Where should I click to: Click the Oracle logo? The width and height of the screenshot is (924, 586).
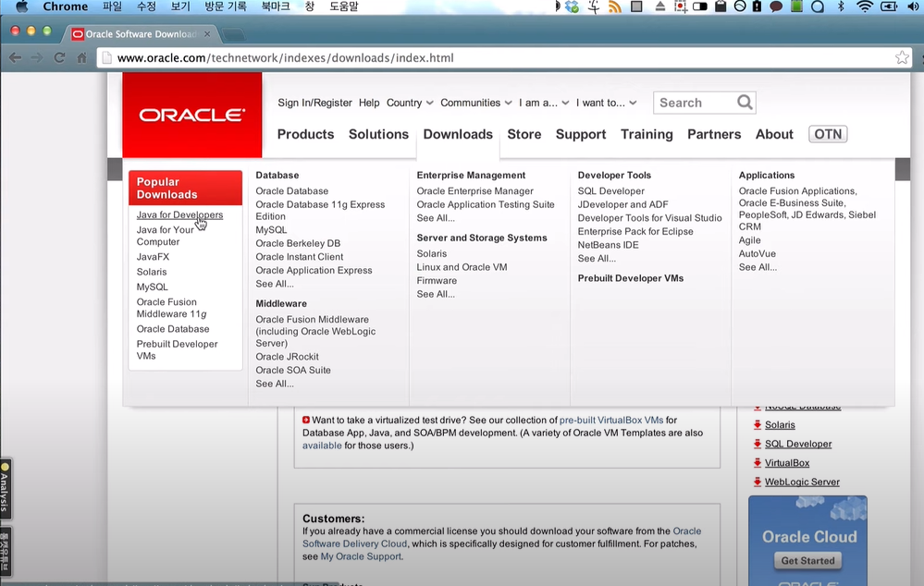tap(192, 115)
